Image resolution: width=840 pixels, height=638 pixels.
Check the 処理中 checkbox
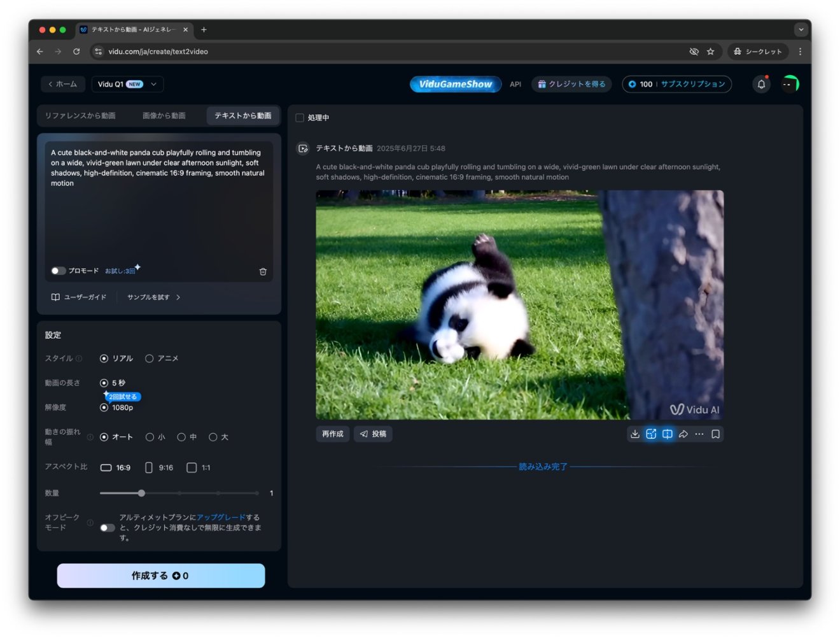click(x=300, y=118)
